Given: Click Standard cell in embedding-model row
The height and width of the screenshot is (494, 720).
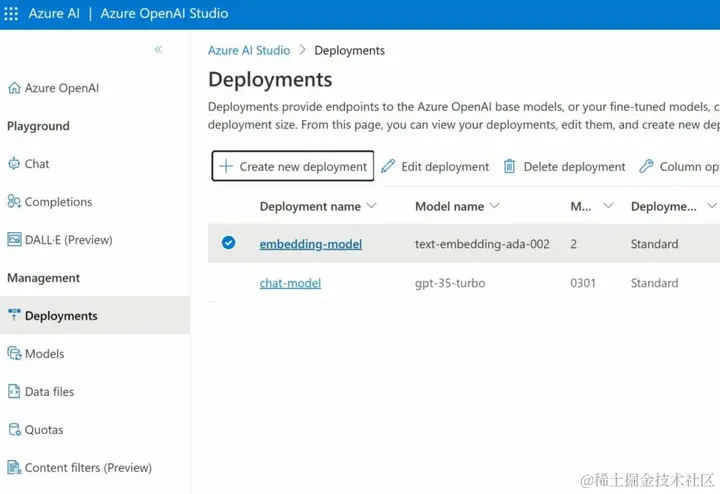Looking at the screenshot, I should (654, 244).
